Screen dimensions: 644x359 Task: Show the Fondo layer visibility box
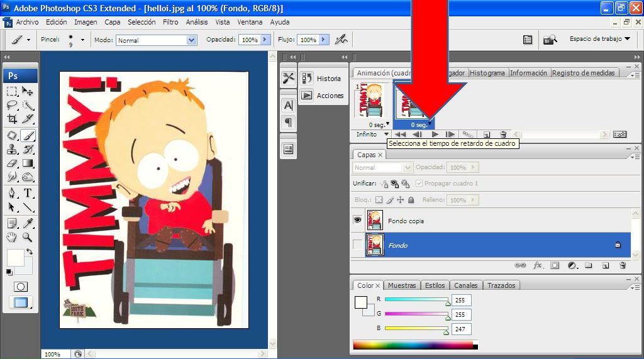(358, 245)
